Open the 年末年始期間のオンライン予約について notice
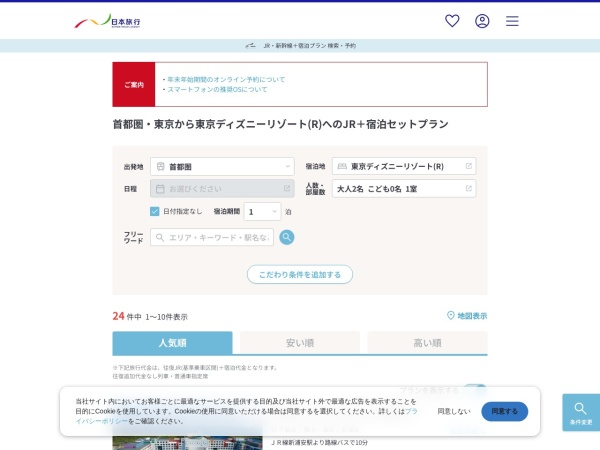600x450 pixels. point(226,79)
